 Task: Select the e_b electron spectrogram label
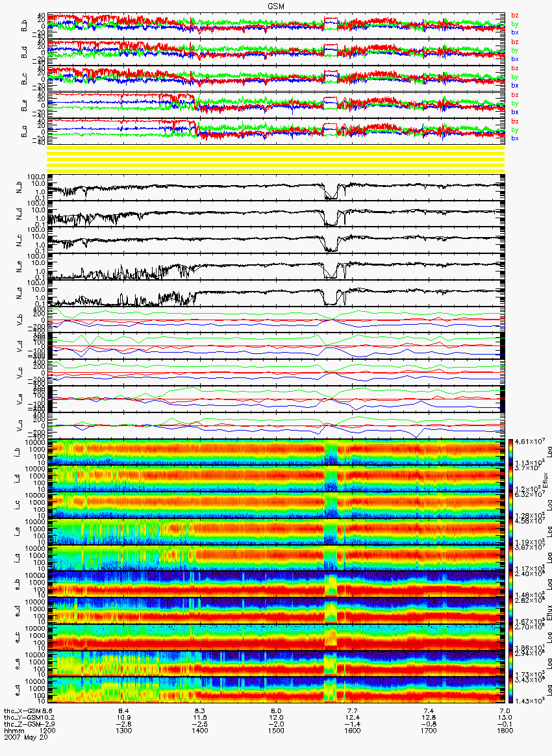point(18,585)
